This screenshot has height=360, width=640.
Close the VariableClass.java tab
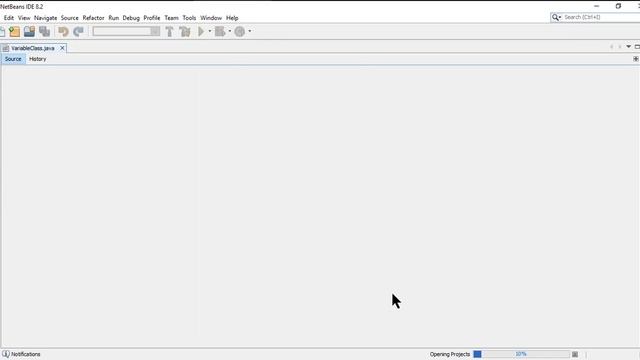(x=62, y=48)
